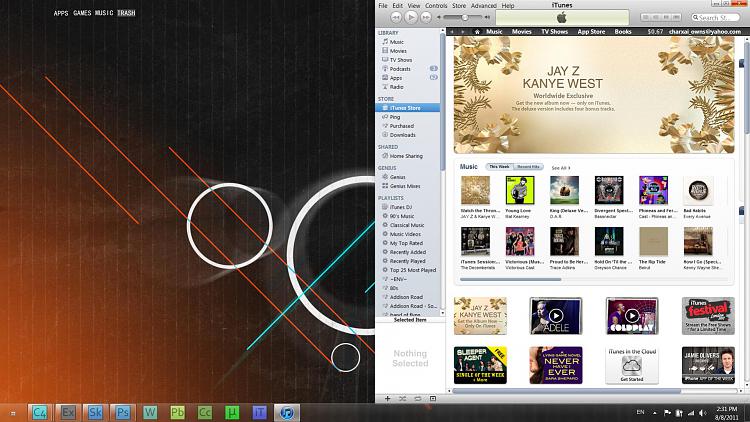Open the system volume tray icon
Viewport: 750px width, 422px height.
tap(702, 412)
